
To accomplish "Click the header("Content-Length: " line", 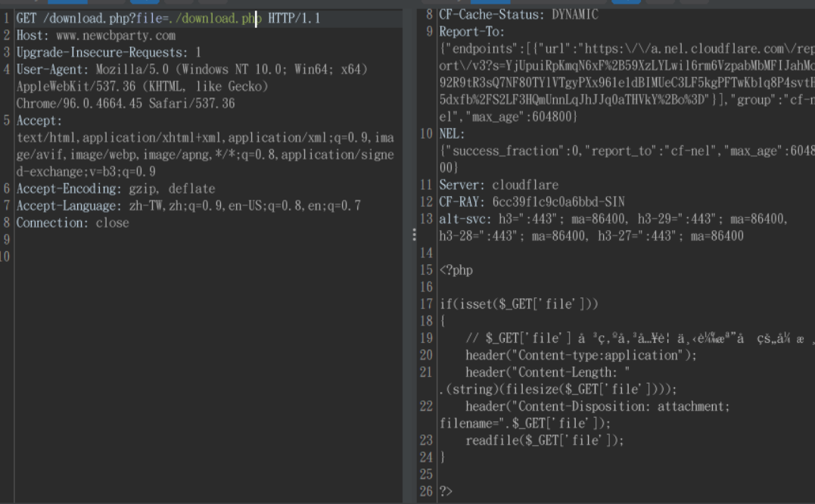I will click(x=547, y=373).
